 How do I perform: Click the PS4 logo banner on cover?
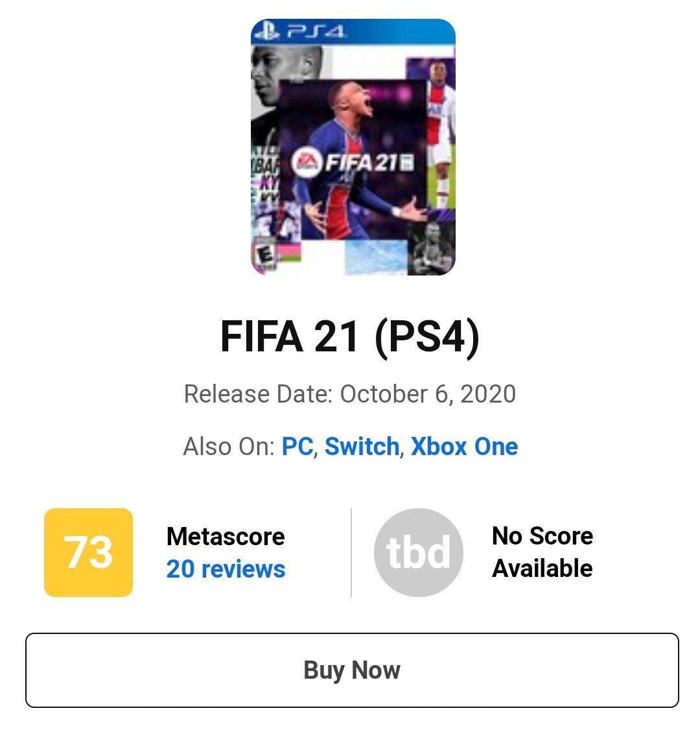click(x=353, y=32)
